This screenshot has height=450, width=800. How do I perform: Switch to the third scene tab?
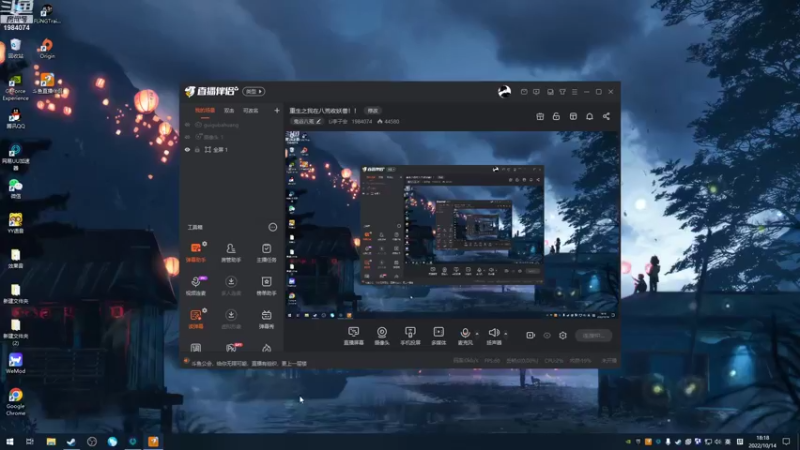tap(251, 110)
